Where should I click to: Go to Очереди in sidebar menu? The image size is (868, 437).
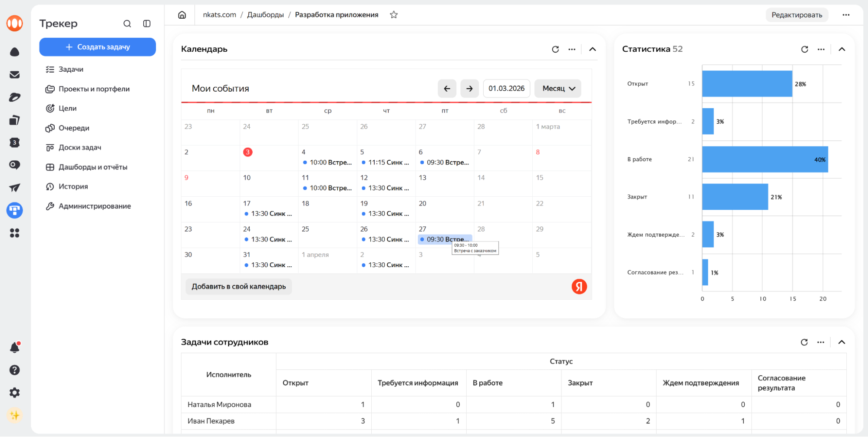74,128
